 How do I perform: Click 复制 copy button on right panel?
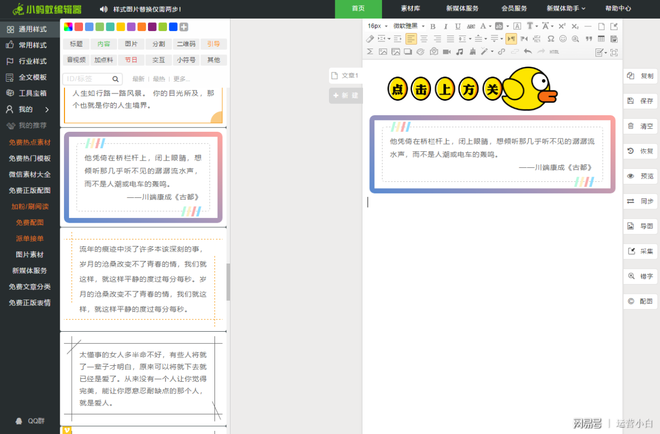(x=640, y=76)
